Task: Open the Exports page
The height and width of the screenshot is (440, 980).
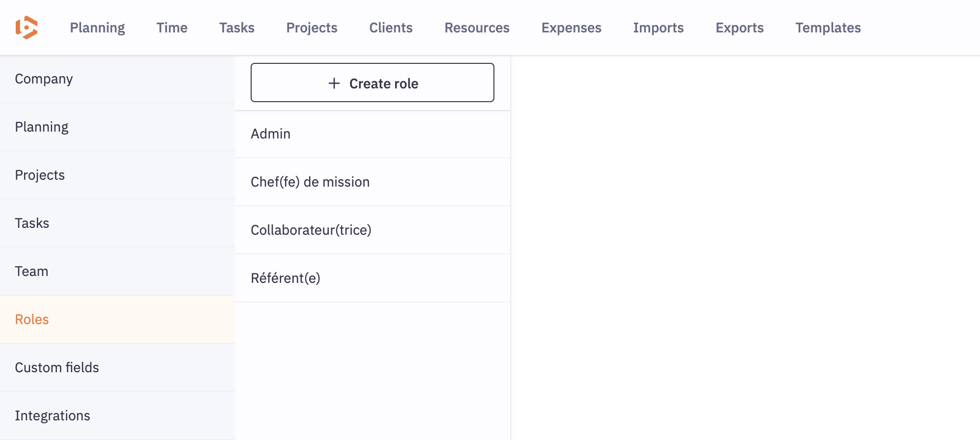Action: click(x=739, y=28)
